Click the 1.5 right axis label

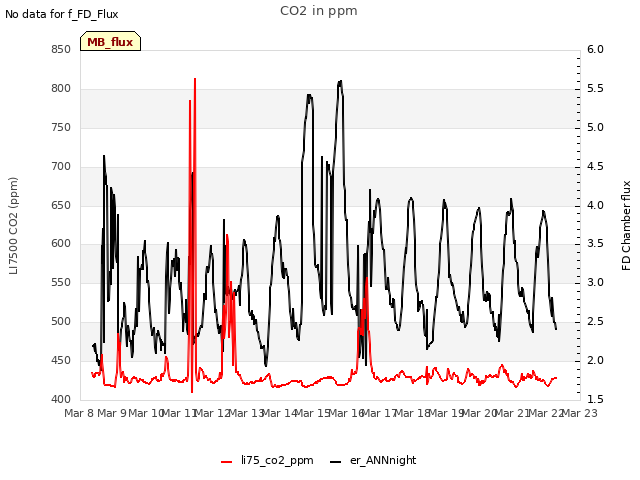[595, 399]
